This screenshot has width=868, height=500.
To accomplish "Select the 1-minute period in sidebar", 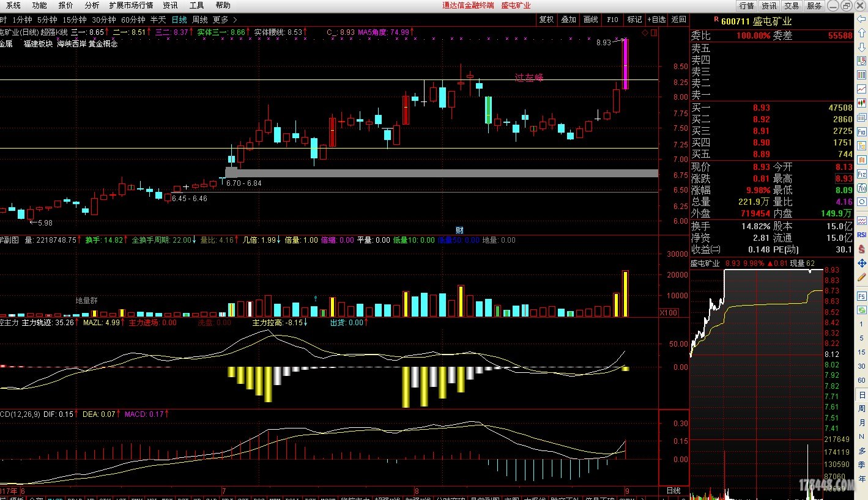I will click(862, 325).
